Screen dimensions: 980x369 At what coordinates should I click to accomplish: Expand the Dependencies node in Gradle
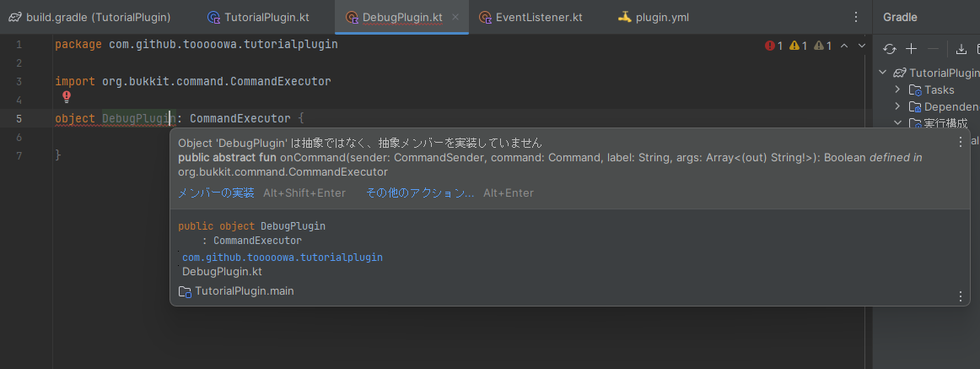click(897, 106)
